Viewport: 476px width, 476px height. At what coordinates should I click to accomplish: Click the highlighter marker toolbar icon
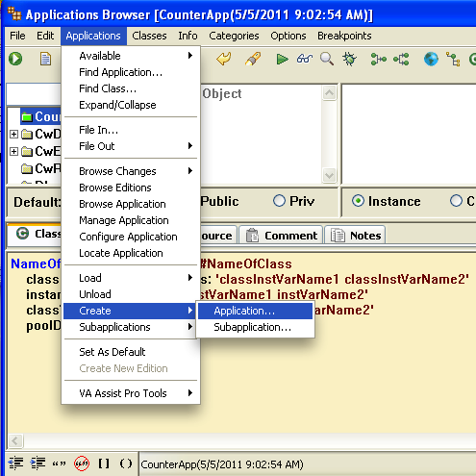(253, 59)
